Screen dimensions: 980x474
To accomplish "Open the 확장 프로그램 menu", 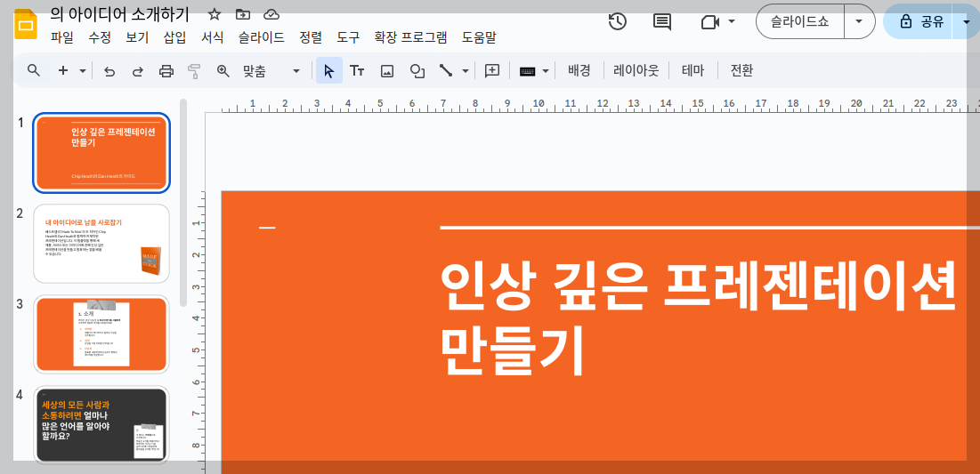I will tap(410, 37).
